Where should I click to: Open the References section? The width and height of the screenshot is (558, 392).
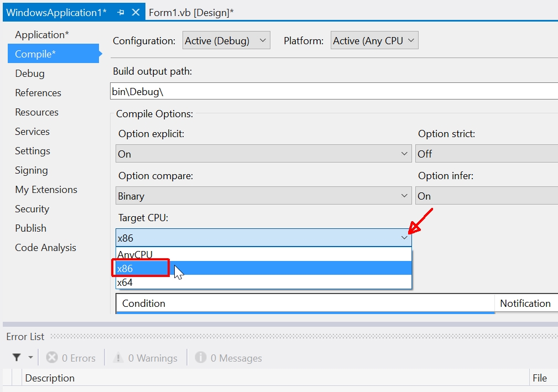click(38, 92)
